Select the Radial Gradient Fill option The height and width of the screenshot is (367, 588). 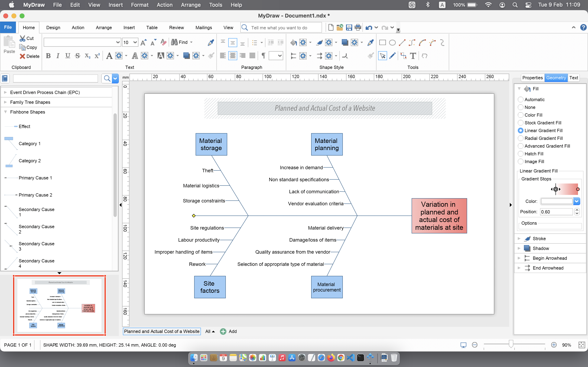(520, 138)
